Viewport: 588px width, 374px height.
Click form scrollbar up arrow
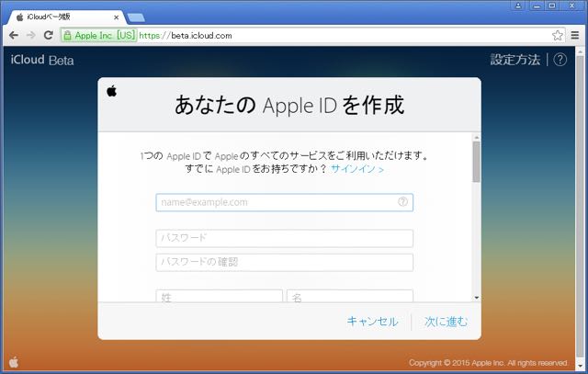pos(477,137)
